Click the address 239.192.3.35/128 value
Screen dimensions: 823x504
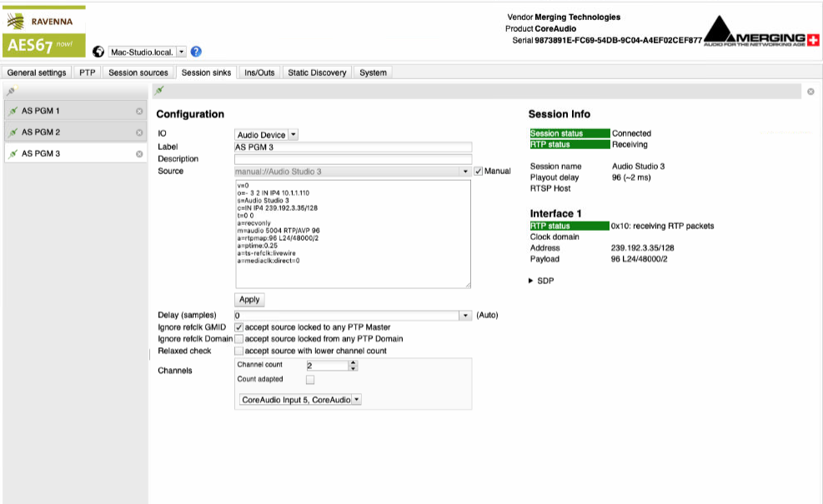click(x=642, y=248)
